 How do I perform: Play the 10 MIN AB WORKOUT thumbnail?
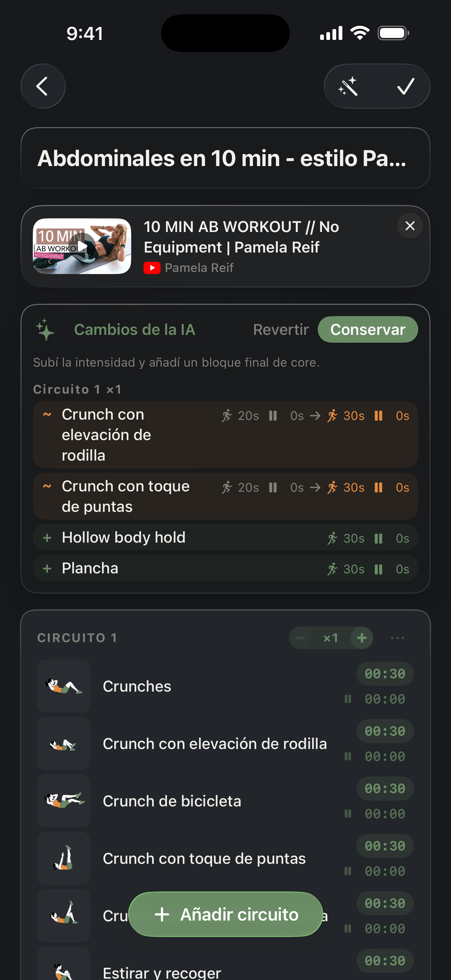[82, 246]
